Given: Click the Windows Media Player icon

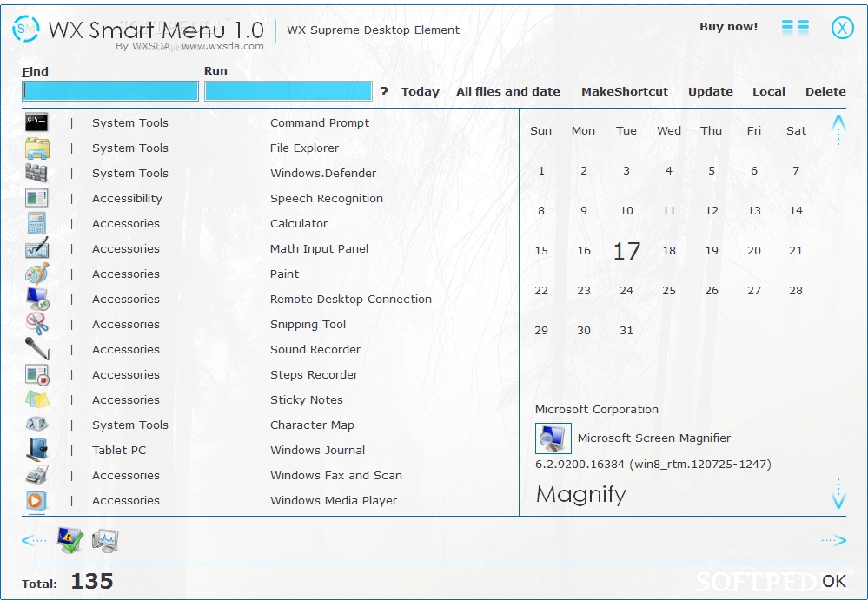Looking at the screenshot, I should 36,500.
